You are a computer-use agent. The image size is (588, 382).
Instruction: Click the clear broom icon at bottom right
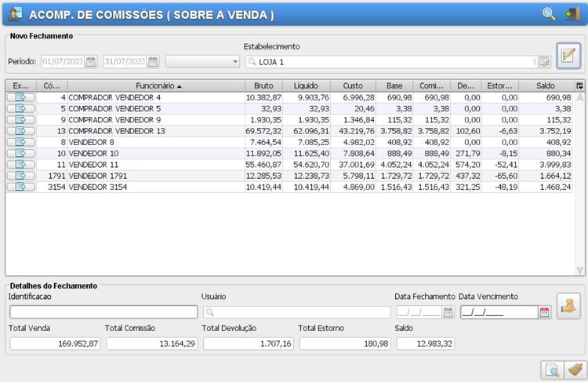[575, 369]
